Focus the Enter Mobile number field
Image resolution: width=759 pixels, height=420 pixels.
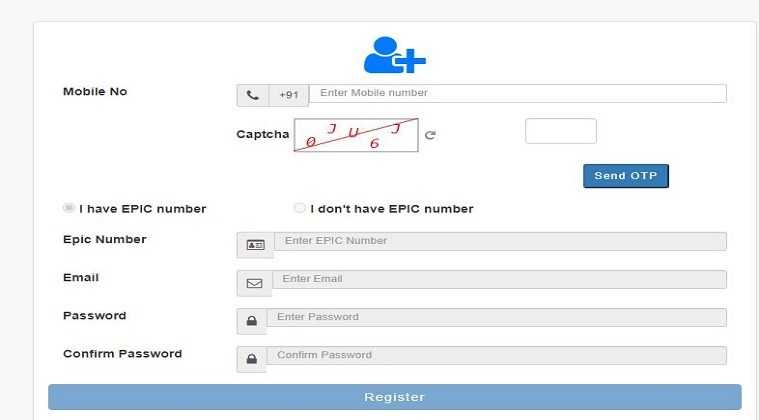[x=517, y=93]
